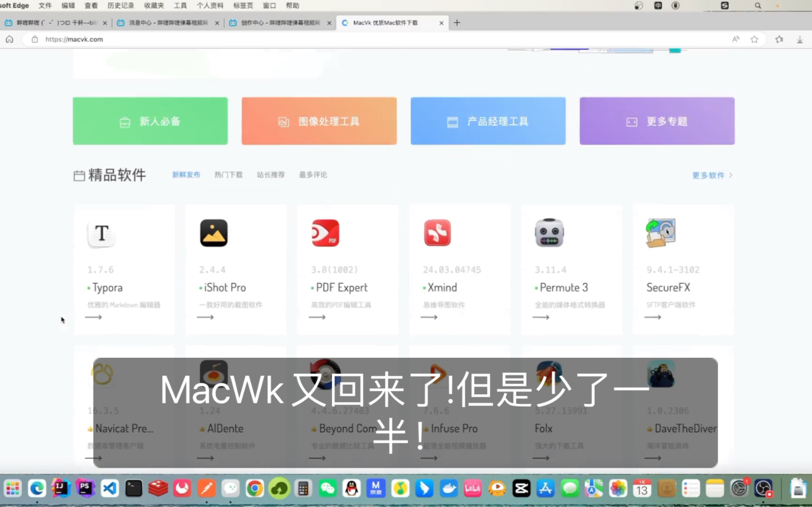This screenshot has height=507, width=812.
Task: Click the arrow under Typora description
Action: click(x=93, y=317)
